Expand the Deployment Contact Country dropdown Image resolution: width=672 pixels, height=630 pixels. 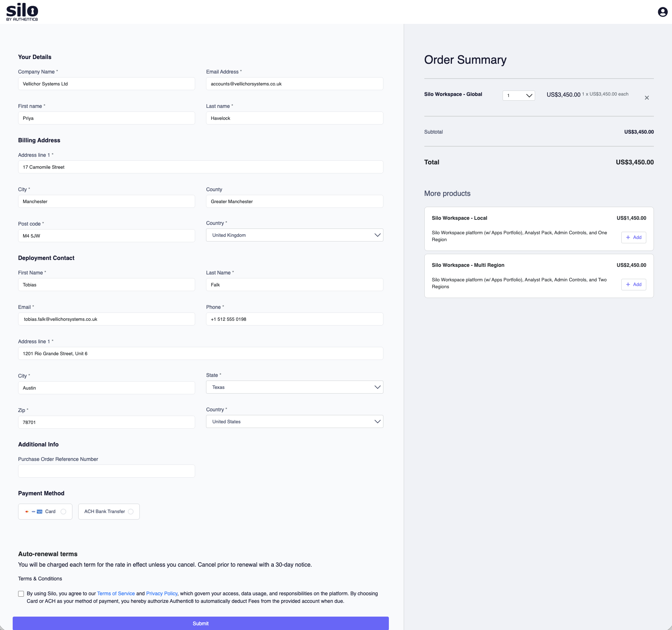click(294, 421)
